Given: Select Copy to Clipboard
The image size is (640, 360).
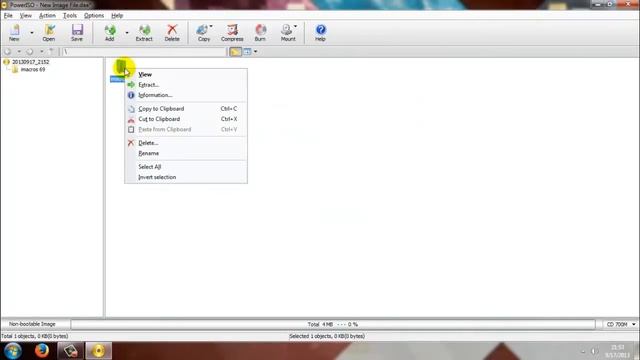Looking at the screenshot, I should coord(186,109).
